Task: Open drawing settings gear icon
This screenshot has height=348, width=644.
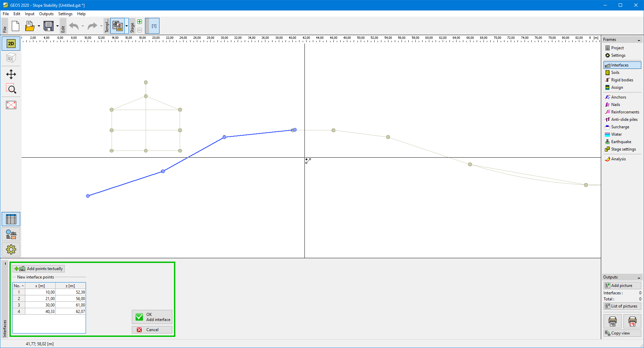Action: (11, 249)
